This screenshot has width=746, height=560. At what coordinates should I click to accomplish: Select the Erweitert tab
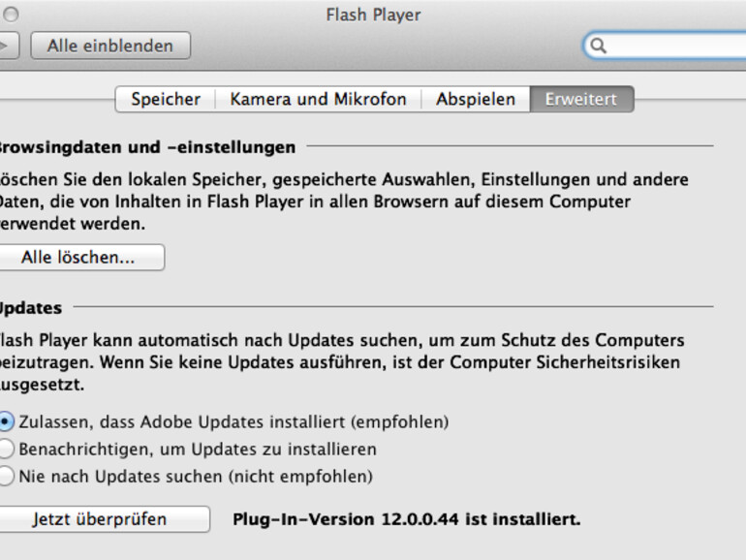click(x=580, y=100)
